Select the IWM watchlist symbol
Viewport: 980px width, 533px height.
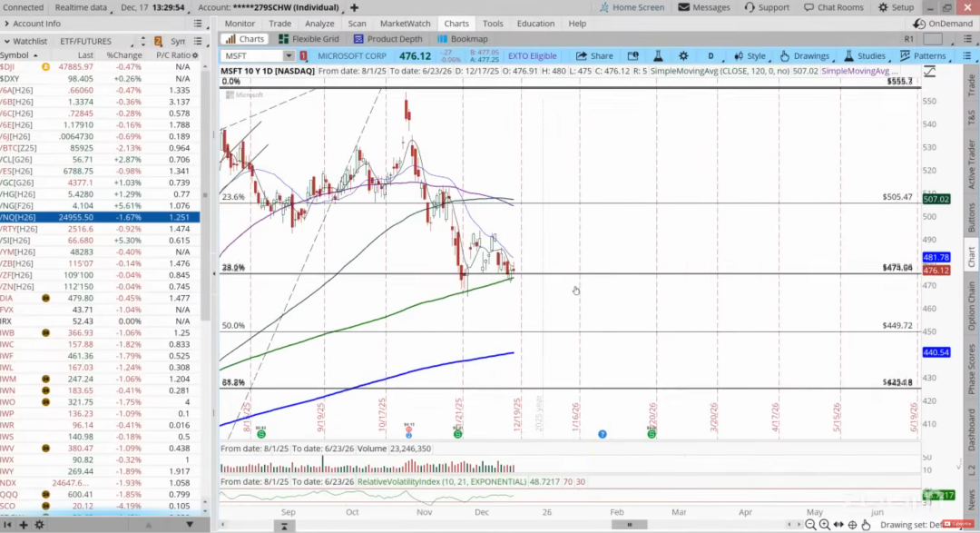point(9,380)
